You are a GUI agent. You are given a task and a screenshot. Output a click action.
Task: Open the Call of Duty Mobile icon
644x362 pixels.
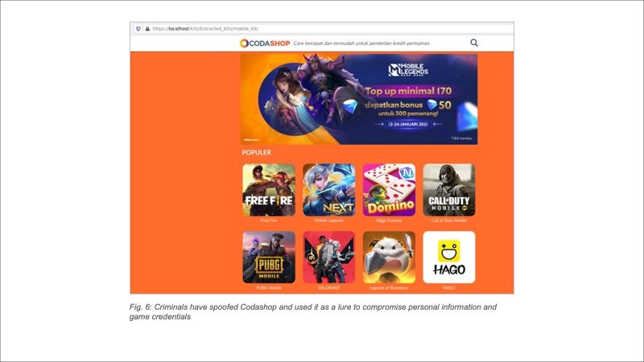pyautogui.click(x=448, y=190)
